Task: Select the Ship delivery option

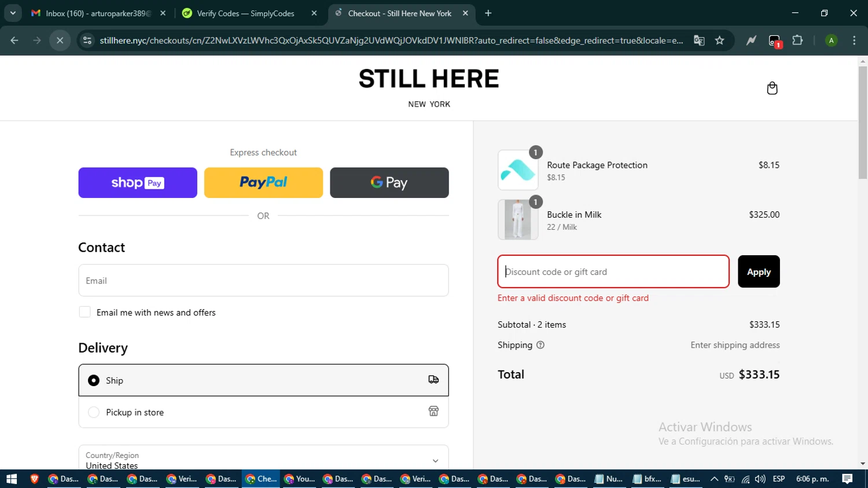Action: [263, 380]
